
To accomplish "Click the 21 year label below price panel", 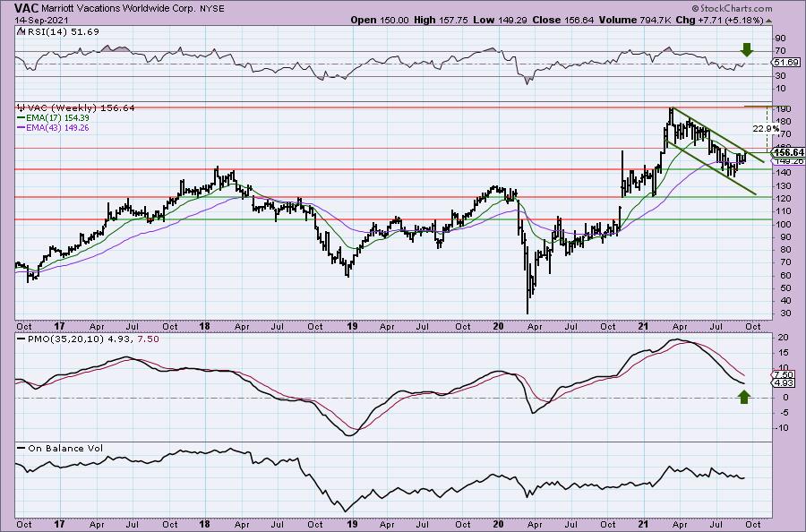I will [645, 326].
